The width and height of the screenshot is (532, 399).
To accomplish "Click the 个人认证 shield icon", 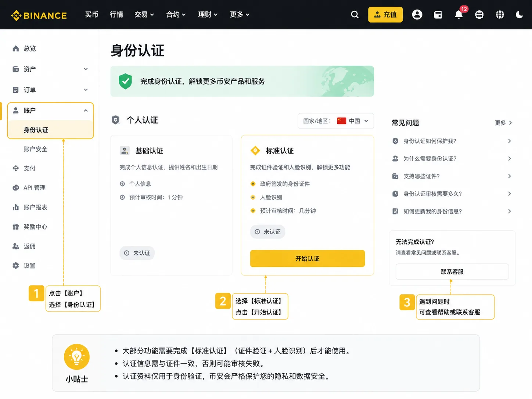I will pos(116,120).
